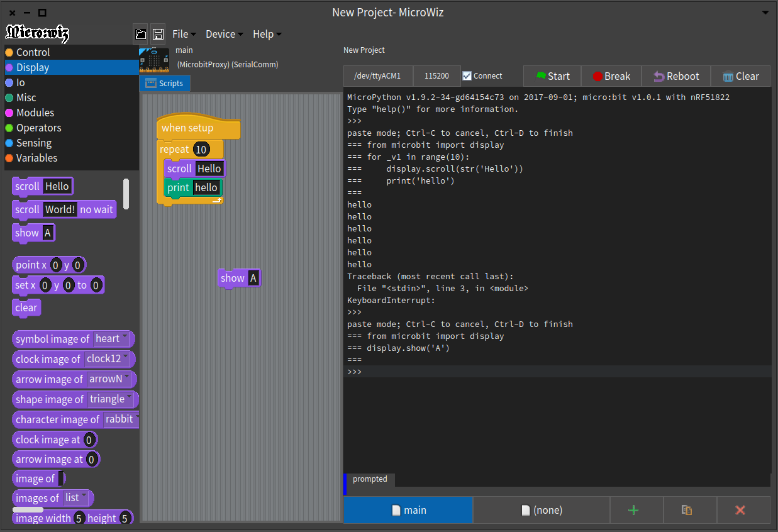
Task: Click the show A block in palette
Action: (34, 233)
